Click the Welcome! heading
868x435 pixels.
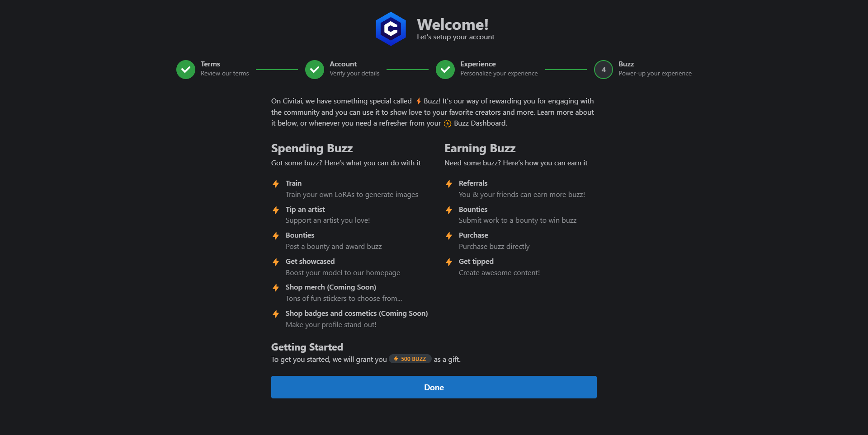(453, 24)
